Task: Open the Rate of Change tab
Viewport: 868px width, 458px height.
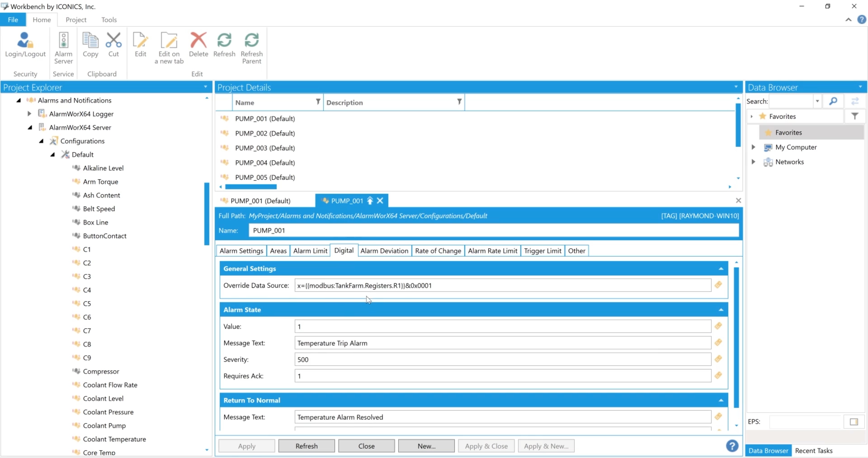Action: point(438,251)
